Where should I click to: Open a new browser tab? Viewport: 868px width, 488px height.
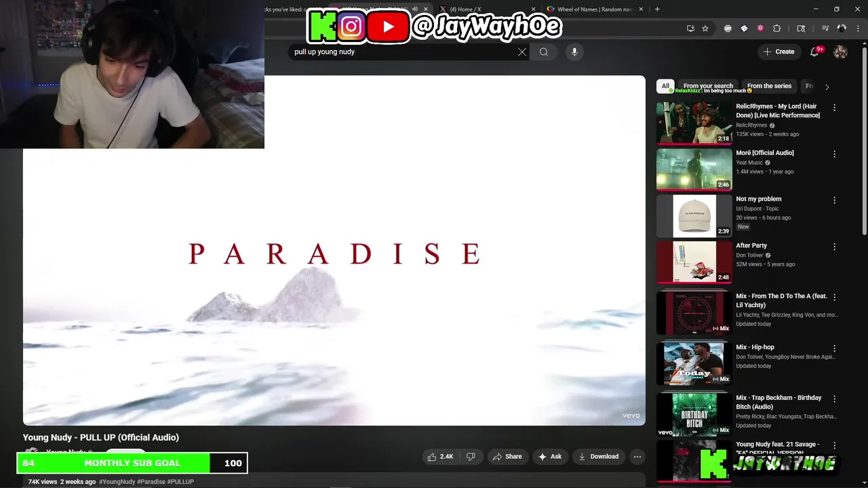click(657, 9)
